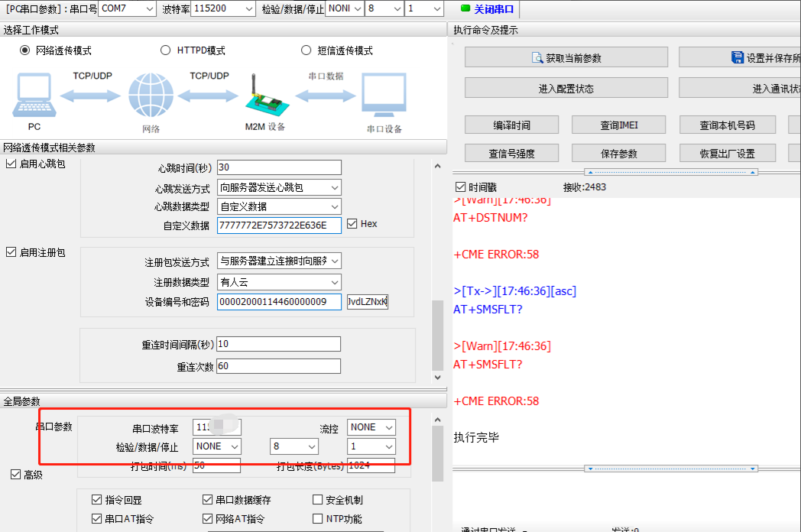The height and width of the screenshot is (532, 801).
Task: Toggle the timestamp checkbox
Action: (460, 187)
